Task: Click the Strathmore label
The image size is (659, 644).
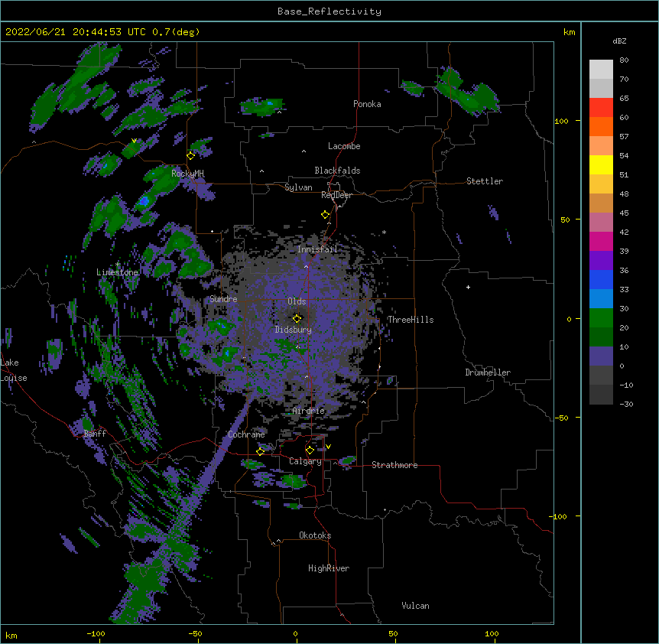Action: [394, 465]
